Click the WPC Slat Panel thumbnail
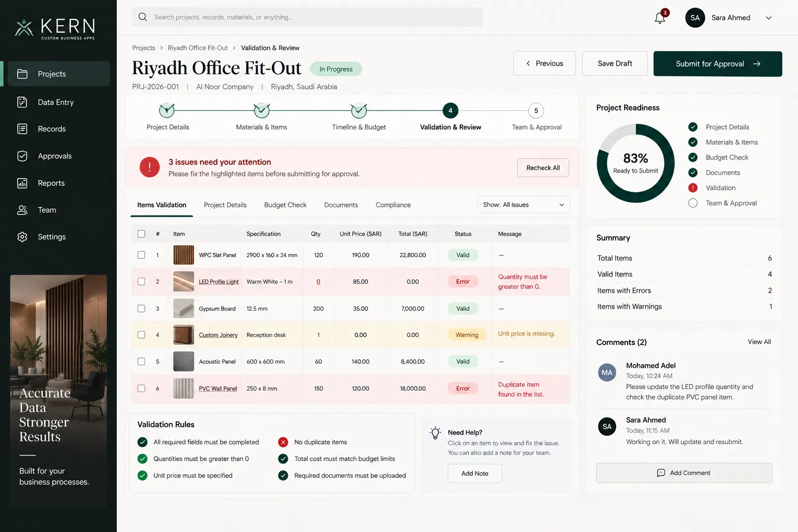798x532 pixels. coord(183,255)
